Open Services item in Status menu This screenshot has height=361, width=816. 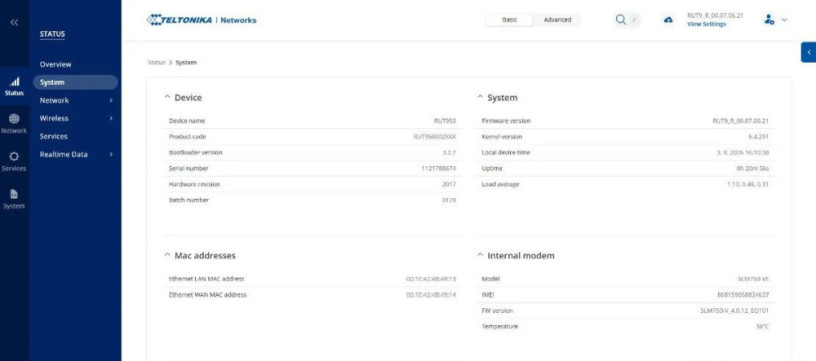point(54,136)
